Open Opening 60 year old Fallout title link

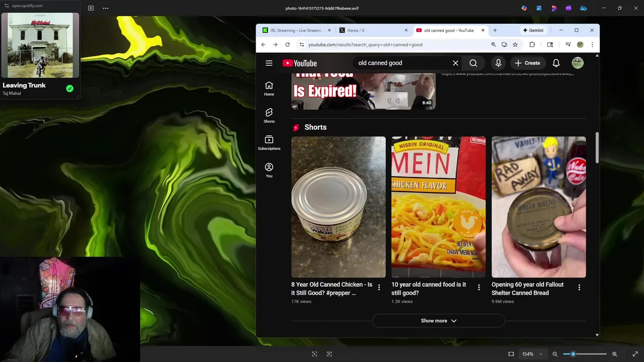click(527, 289)
